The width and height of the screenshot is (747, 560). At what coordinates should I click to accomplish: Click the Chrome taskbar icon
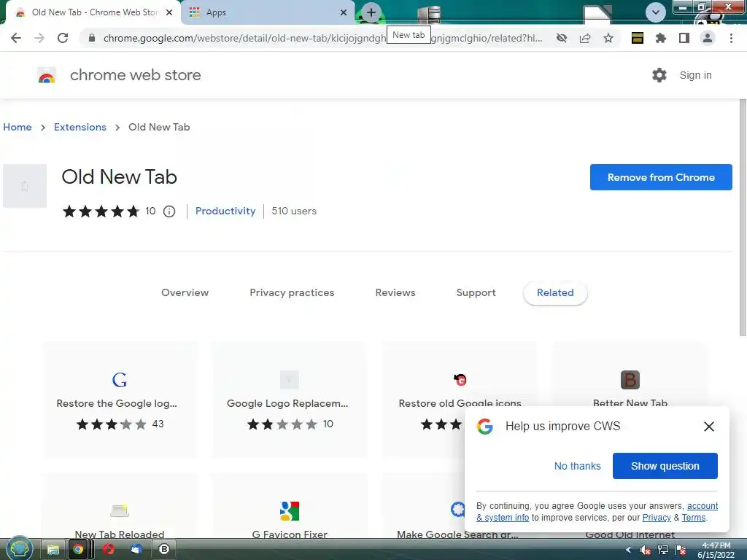78,550
